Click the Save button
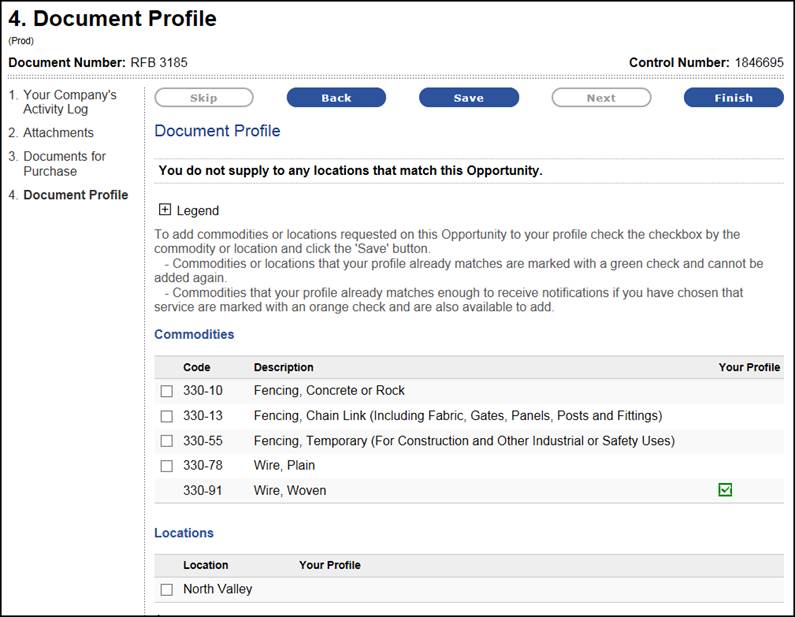Viewport: 795px width, 617px height. (468, 98)
